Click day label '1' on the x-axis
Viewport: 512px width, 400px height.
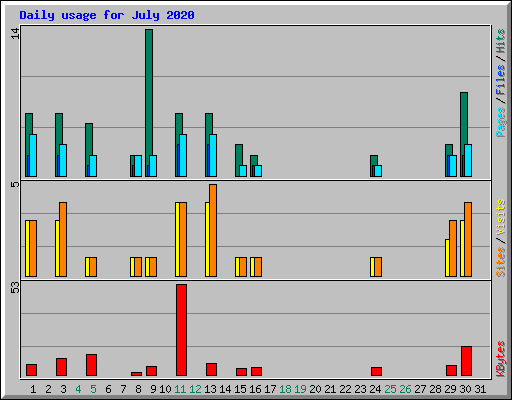pyautogui.click(x=33, y=389)
